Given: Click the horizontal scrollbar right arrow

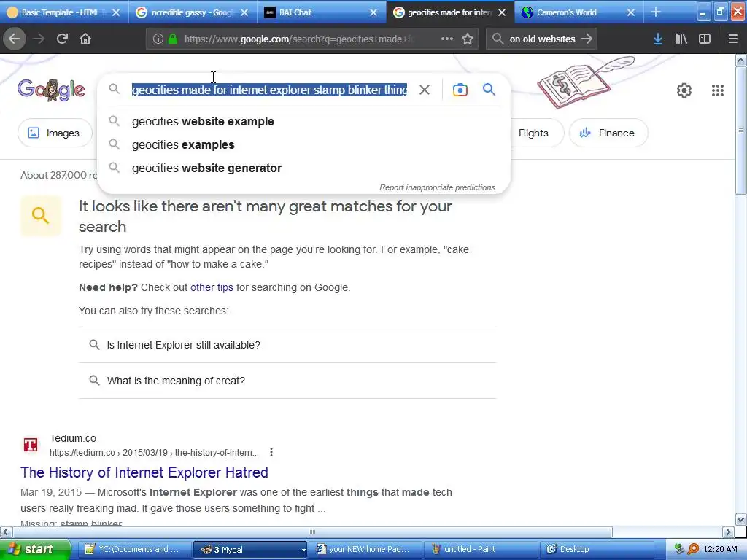Looking at the screenshot, I should coord(728,532).
